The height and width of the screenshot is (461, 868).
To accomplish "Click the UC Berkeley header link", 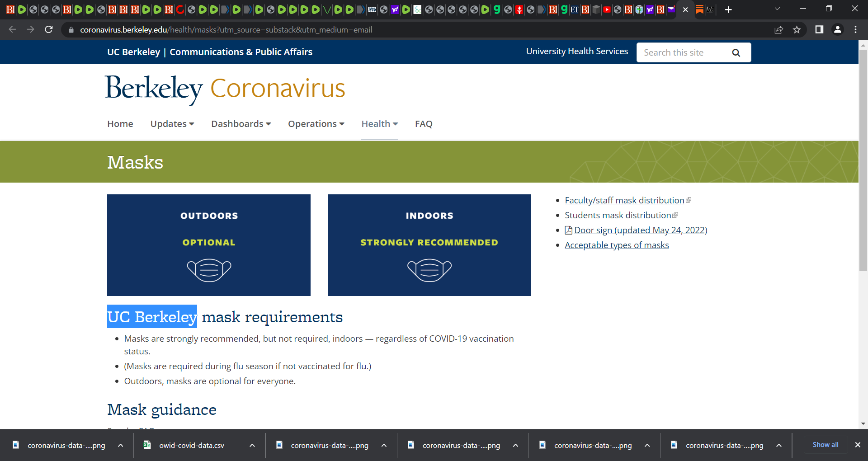I will (133, 52).
